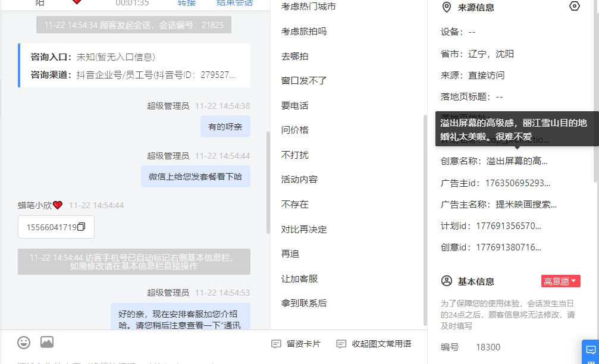Click the session start notice 会话编号 21825
Image resolution: width=599 pixels, height=364 pixels.
(x=134, y=25)
